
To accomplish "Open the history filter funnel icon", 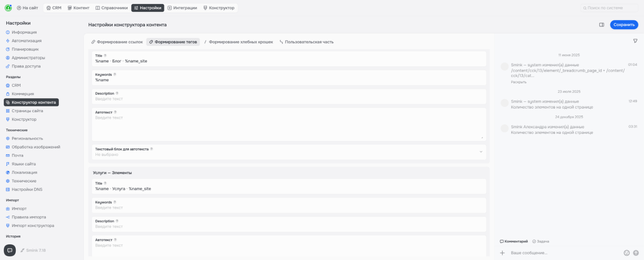I will click(635, 41).
